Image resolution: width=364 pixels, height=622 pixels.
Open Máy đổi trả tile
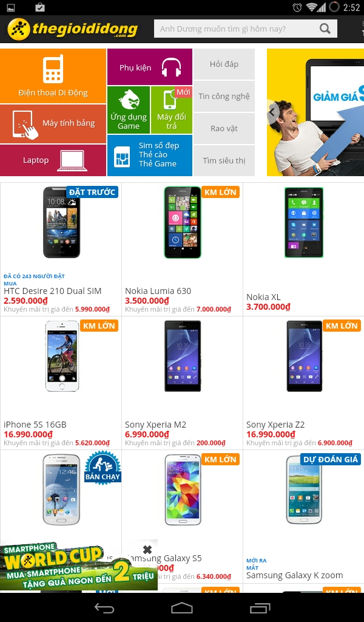pos(172,110)
